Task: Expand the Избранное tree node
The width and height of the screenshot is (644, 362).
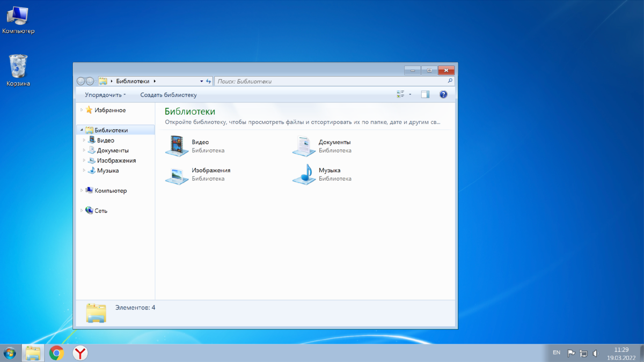Action: 82,110
